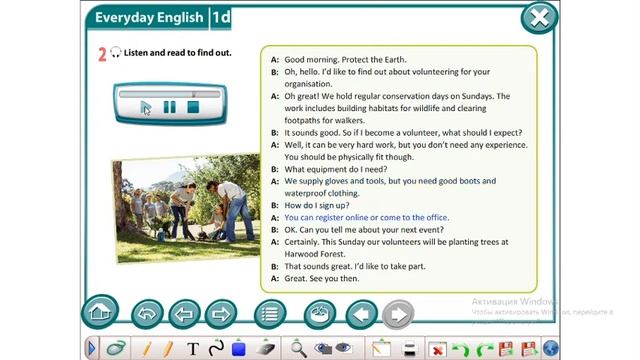This screenshot has height=360, width=640.
Task: Select the eraser tool
Action: click(x=265, y=348)
